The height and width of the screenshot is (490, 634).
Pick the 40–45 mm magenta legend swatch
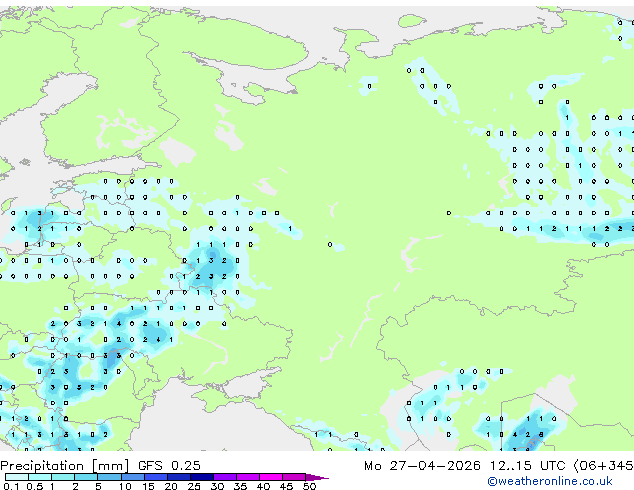(x=271, y=477)
